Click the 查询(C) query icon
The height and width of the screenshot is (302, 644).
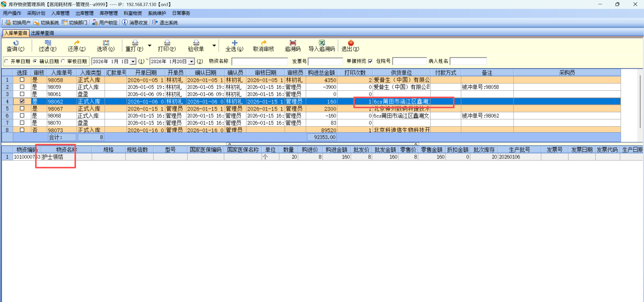pyautogui.click(x=16, y=43)
